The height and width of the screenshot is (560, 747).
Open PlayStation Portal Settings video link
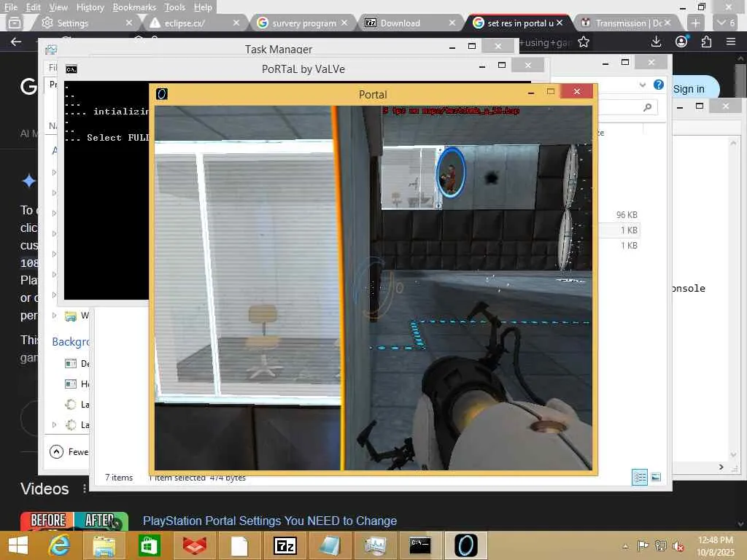[270, 521]
